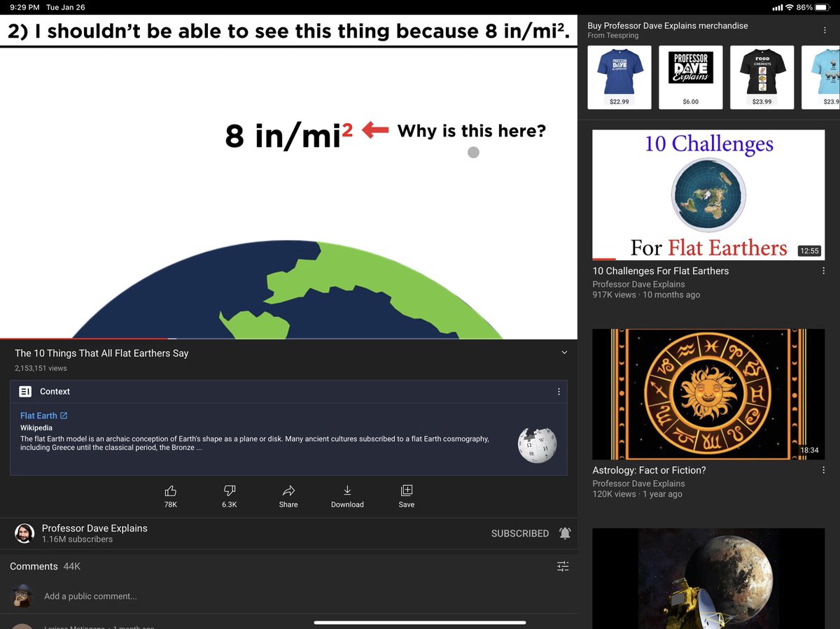This screenshot has width=840, height=629.
Task: Click the Wikipedia globe logo
Action: pyautogui.click(x=537, y=444)
